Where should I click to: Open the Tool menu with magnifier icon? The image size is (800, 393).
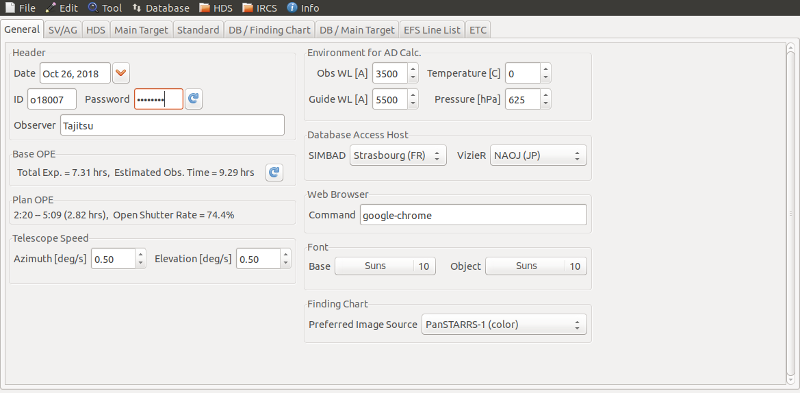tap(105, 8)
